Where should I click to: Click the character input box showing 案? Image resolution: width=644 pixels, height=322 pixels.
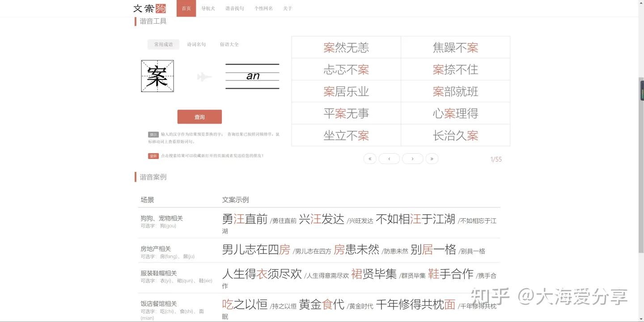tap(157, 76)
